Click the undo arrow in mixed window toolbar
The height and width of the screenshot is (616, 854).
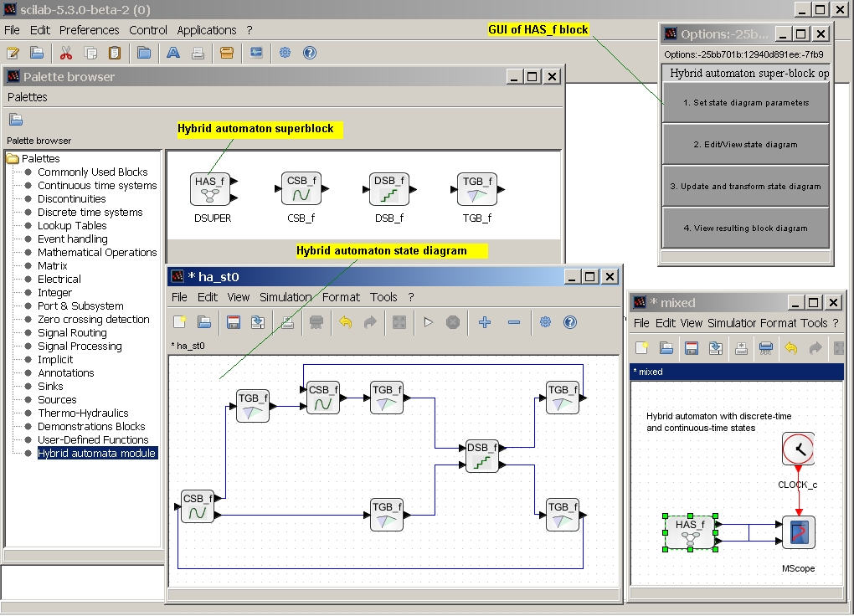791,348
